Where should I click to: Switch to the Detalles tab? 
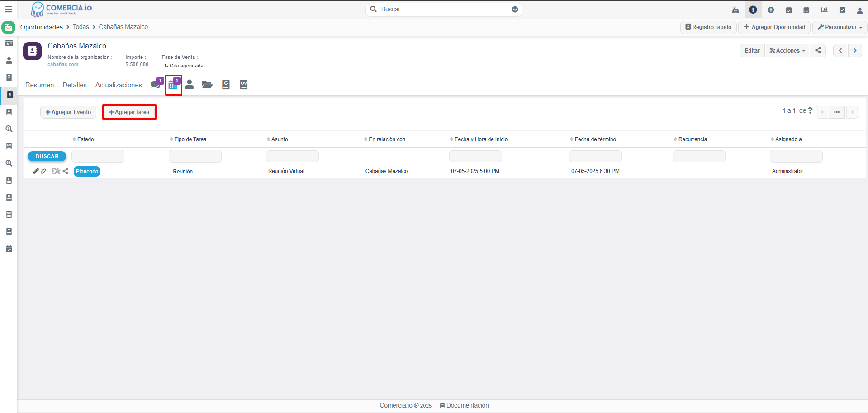(75, 85)
